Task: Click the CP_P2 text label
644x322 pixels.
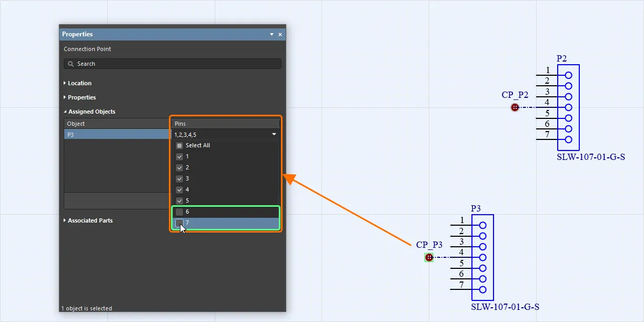Action: [515, 95]
